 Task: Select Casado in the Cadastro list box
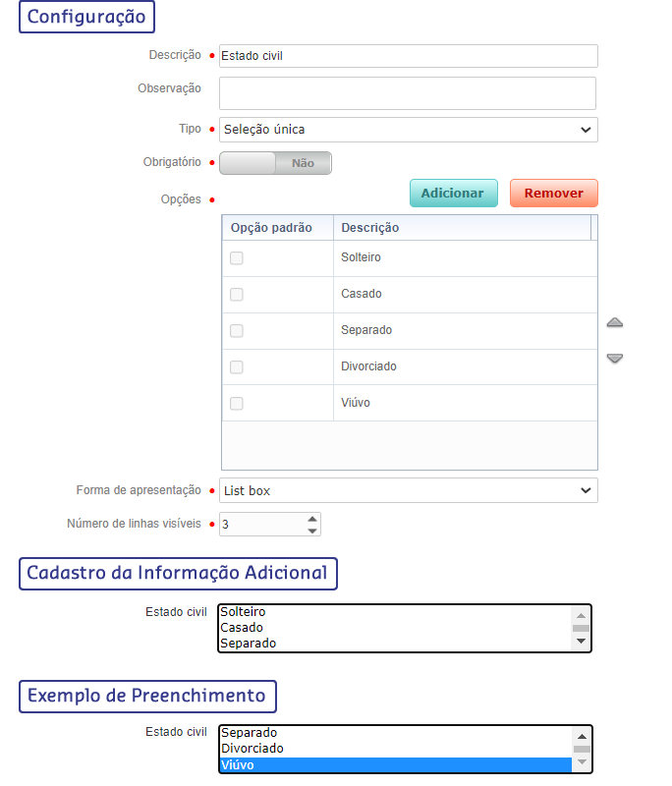393,628
